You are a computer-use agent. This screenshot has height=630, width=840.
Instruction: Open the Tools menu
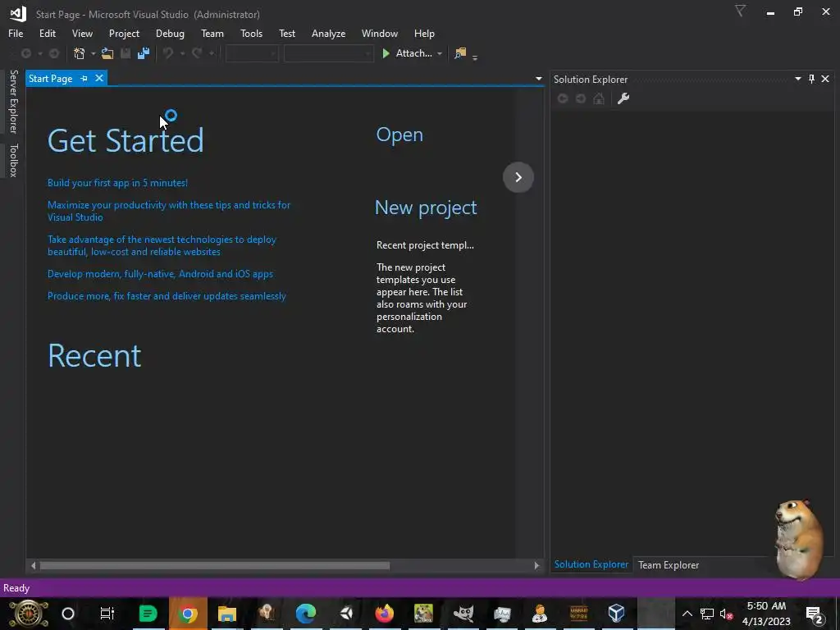pos(251,33)
